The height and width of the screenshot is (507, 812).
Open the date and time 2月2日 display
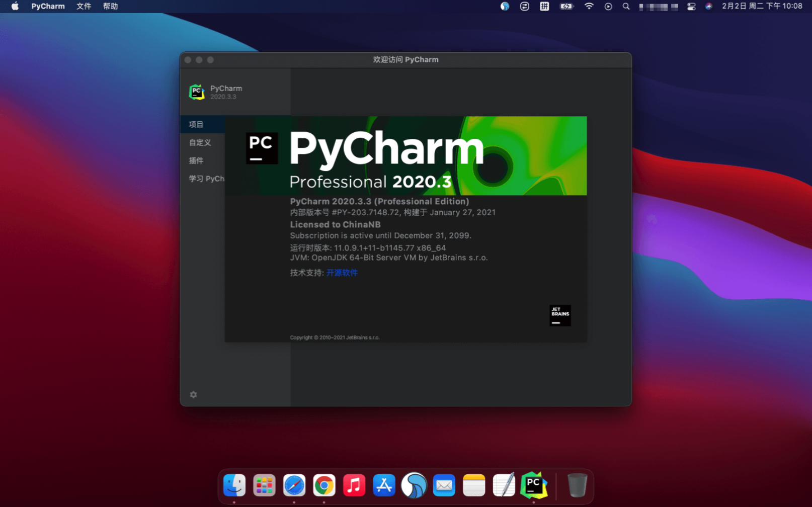pyautogui.click(x=762, y=7)
